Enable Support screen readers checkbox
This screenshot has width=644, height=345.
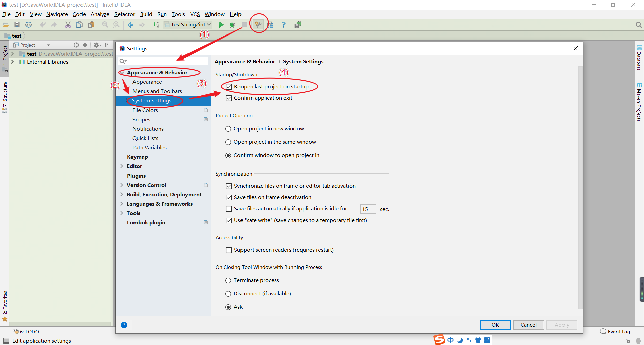pos(229,250)
